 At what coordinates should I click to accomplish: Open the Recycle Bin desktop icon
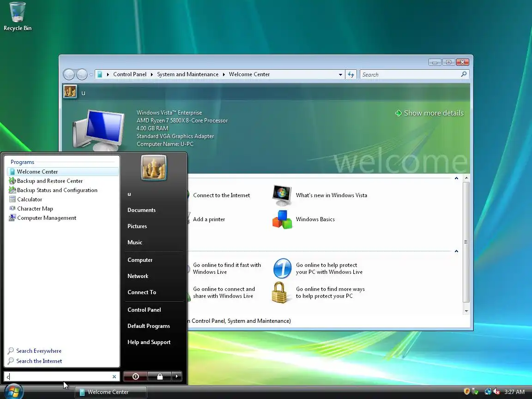point(17,16)
